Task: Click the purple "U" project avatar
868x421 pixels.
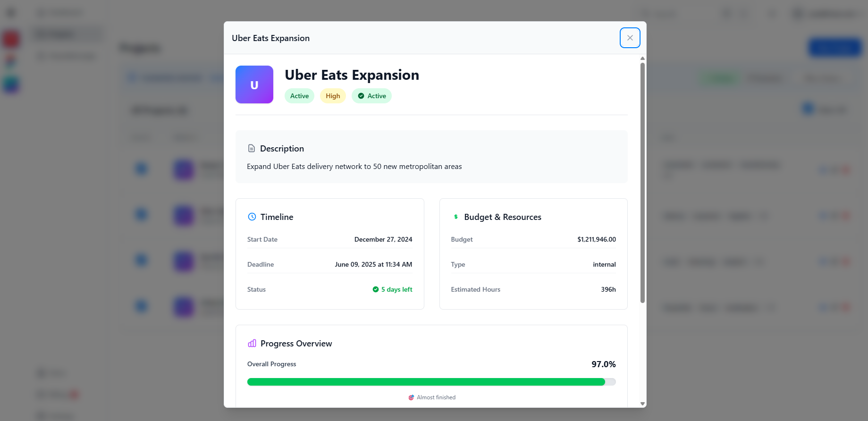Action: (254, 84)
